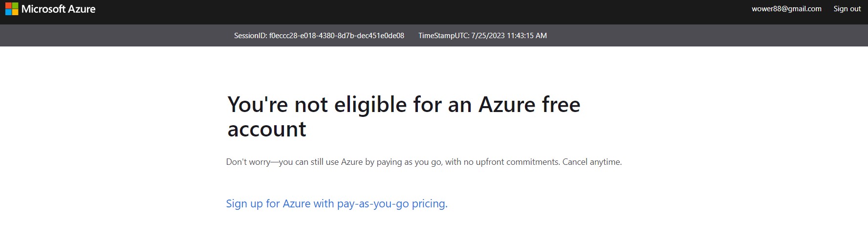Open the wower88@gmail.com account menu

[x=786, y=9]
